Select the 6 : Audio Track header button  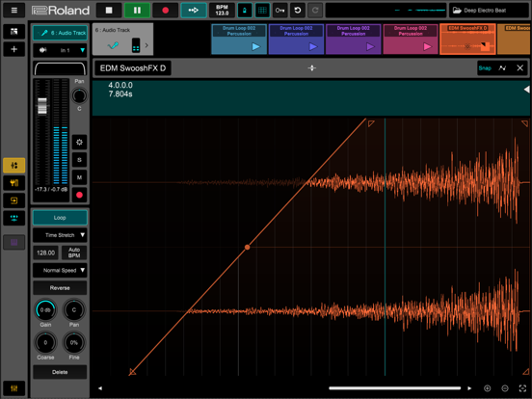(60, 33)
